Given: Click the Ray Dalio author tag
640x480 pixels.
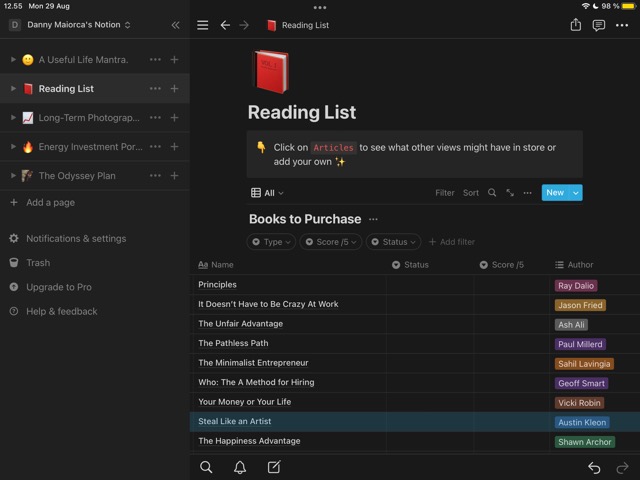Looking at the screenshot, I should click(x=576, y=286).
